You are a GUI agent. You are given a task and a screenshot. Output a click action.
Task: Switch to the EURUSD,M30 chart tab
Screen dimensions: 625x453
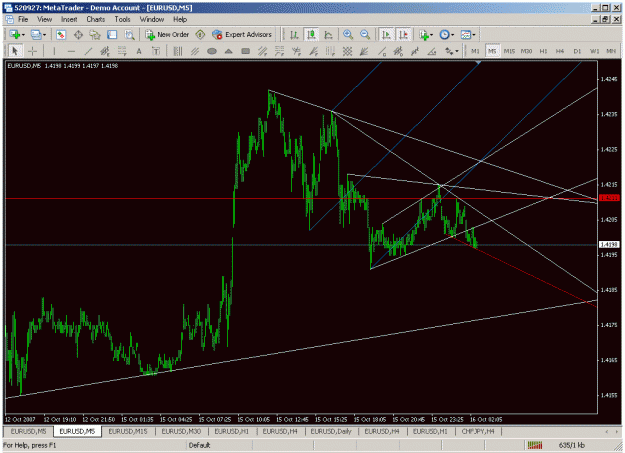181,431
